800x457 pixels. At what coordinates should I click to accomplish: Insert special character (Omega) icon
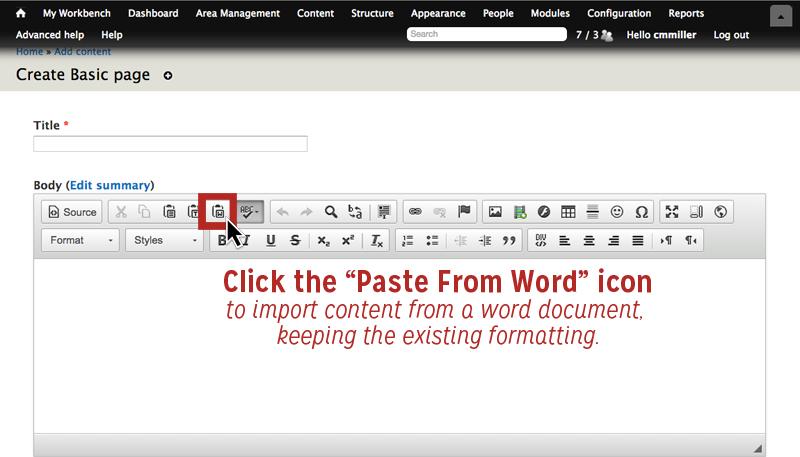coord(642,212)
